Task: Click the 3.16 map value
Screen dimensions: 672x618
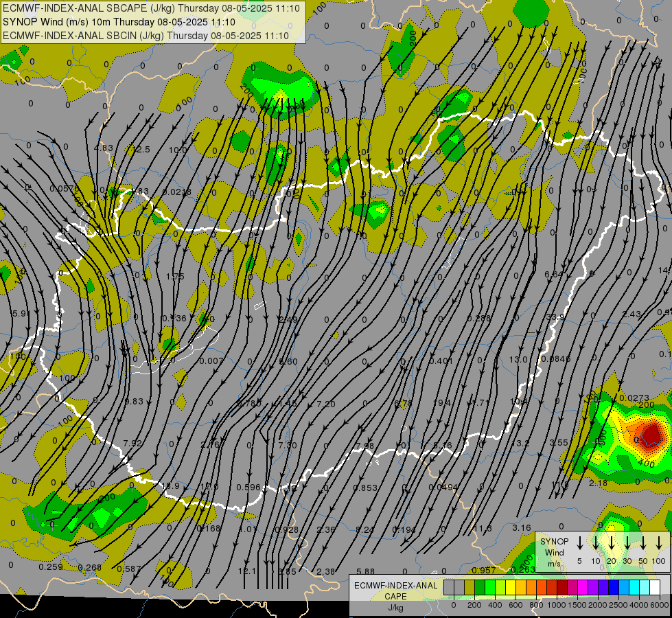Action: pos(522,527)
